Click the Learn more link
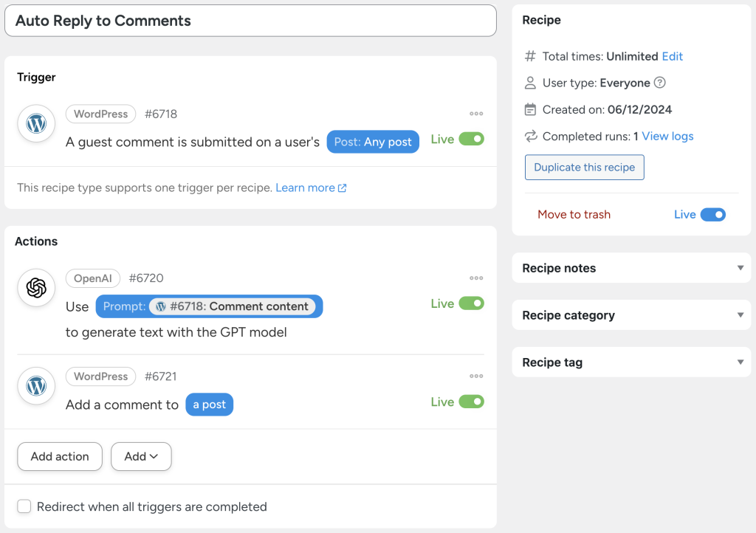 [x=306, y=188]
